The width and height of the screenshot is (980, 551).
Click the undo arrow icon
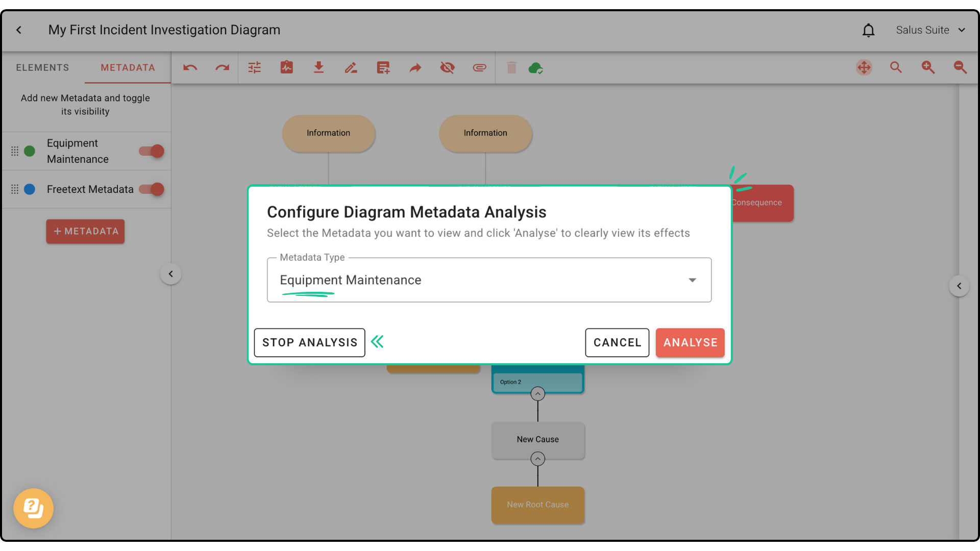[190, 68]
